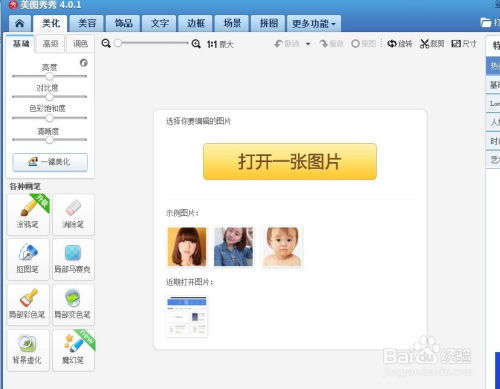This screenshot has width=500, height=389.
Task: Open the undo history dropdown arrow
Action: point(308,44)
